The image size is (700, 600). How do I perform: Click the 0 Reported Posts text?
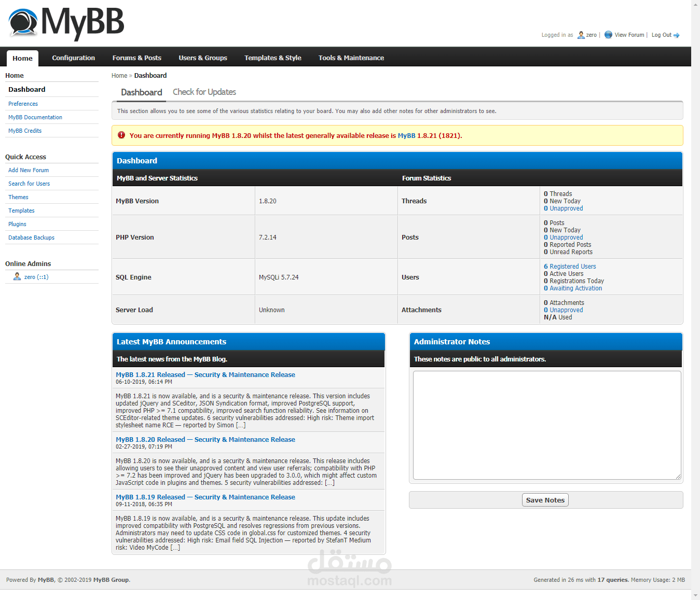point(568,245)
